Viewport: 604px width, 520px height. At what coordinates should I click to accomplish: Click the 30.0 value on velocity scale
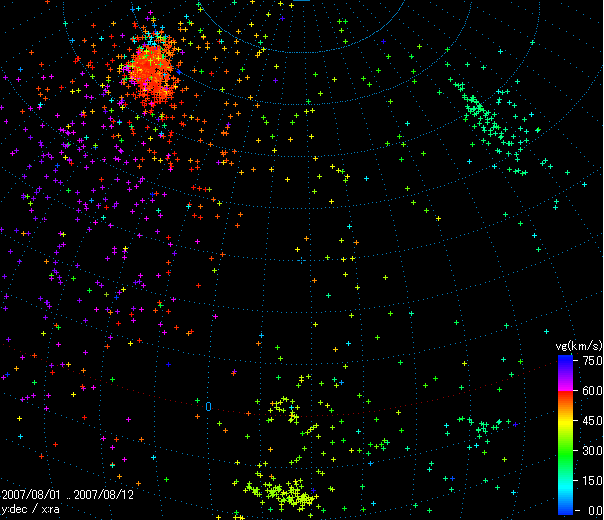(592, 450)
